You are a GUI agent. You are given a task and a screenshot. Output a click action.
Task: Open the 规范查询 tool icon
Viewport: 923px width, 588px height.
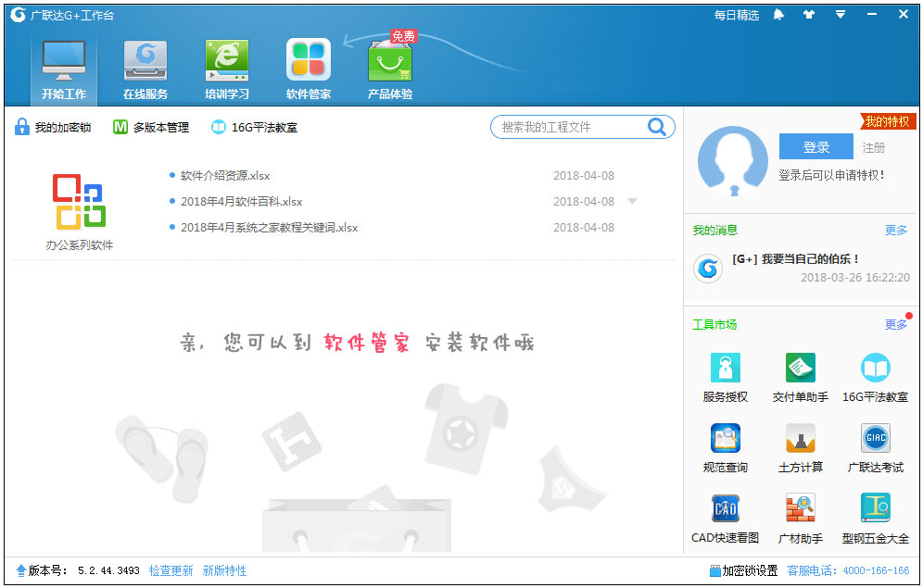point(725,438)
